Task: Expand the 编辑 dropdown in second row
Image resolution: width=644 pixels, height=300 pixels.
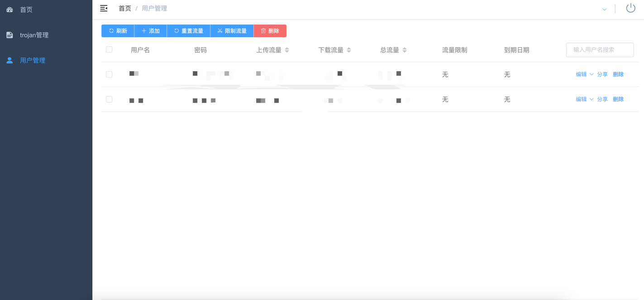Action: 591,99
